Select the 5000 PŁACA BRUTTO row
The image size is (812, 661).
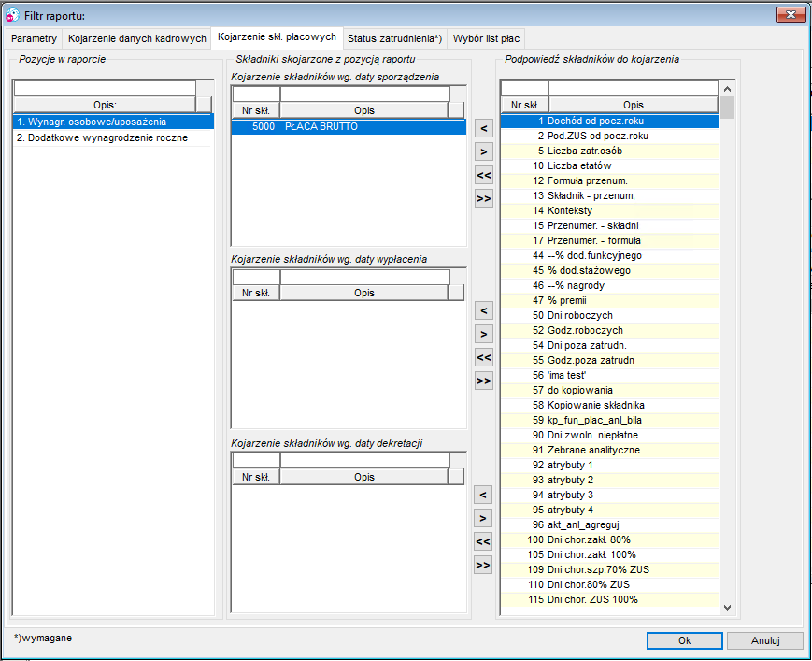click(x=349, y=126)
